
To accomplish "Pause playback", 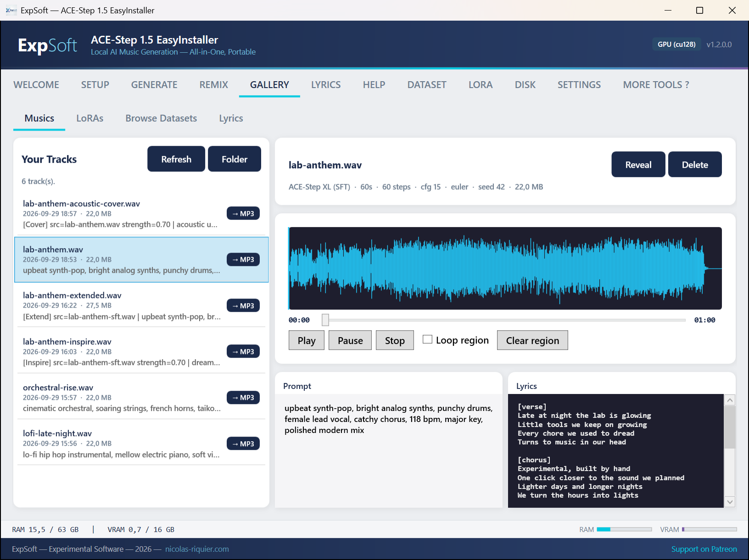I will (350, 340).
